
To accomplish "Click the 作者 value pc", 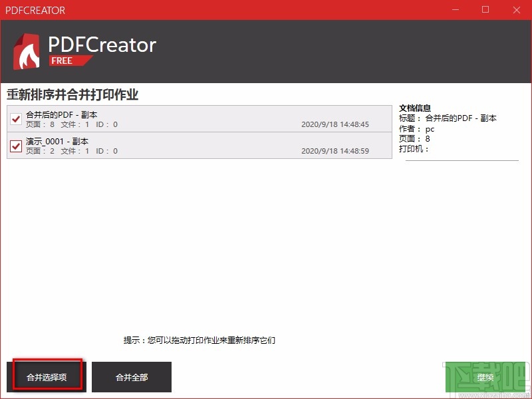I will 429,128.
